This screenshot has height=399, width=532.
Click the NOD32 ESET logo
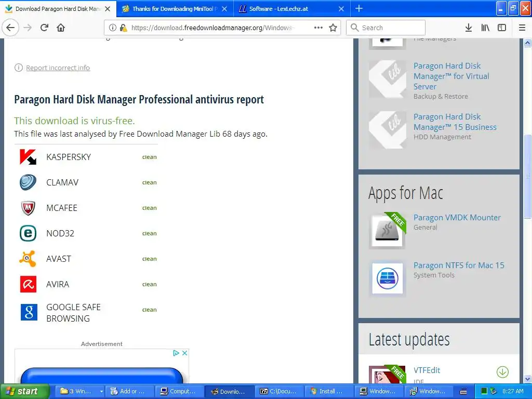pyautogui.click(x=28, y=233)
